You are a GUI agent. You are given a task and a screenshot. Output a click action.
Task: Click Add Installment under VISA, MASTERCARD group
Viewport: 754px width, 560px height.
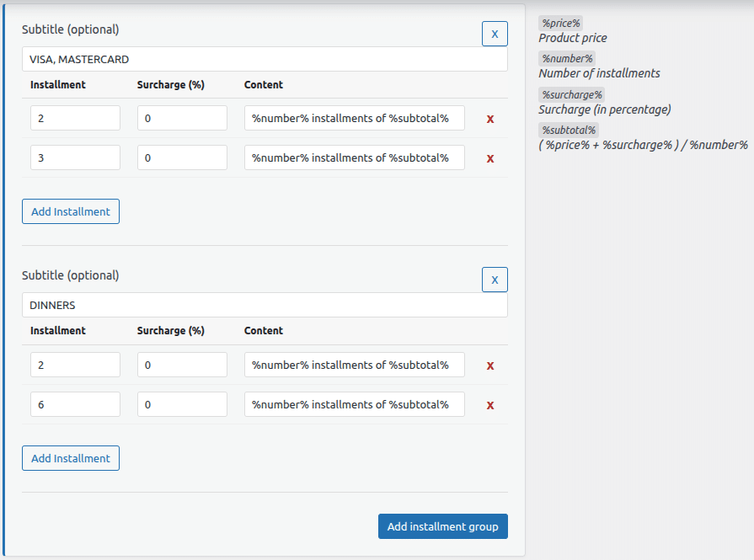(71, 211)
